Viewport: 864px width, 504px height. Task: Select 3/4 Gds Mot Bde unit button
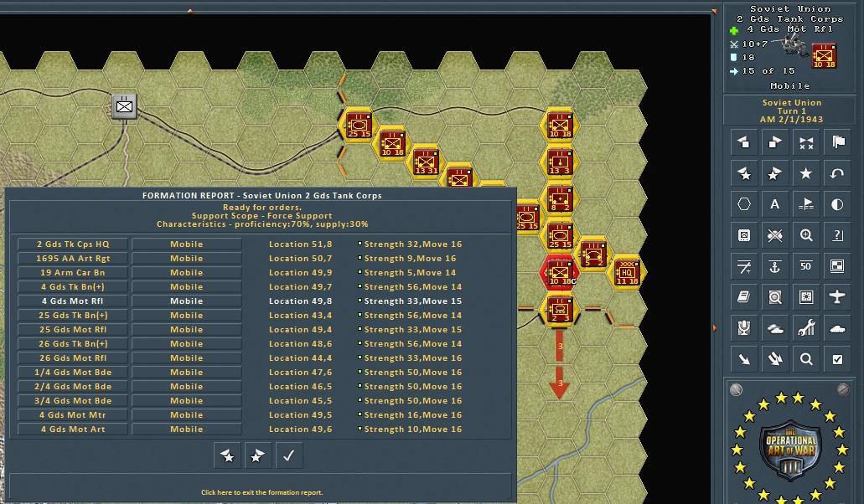(73, 401)
